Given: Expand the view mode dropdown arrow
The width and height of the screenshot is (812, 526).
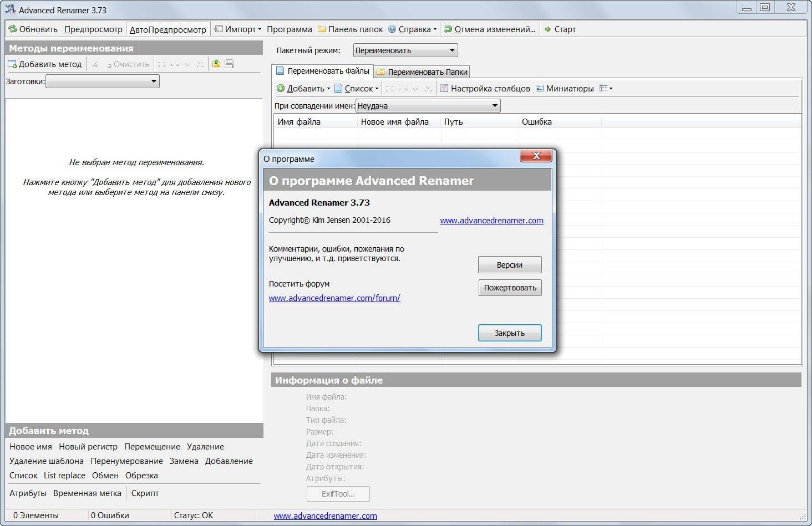Looking at the screenshot, I should coord(611,89).
